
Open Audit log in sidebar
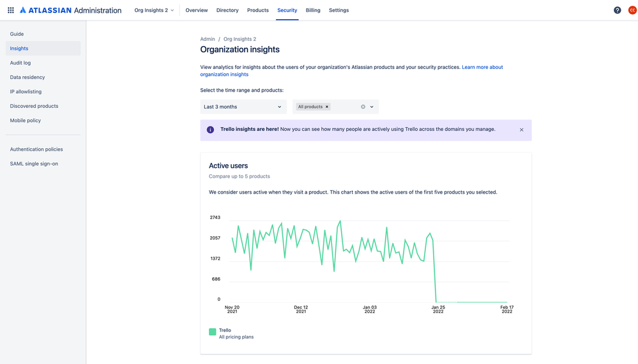tap(20, 63)
